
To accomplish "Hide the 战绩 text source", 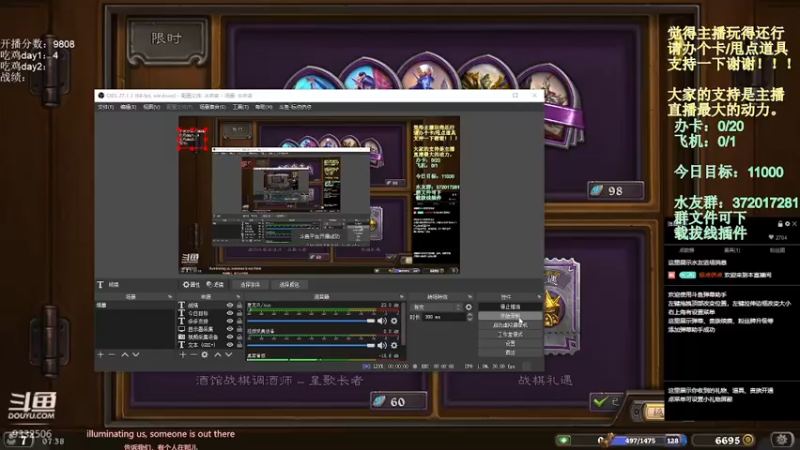I will pos(230,305).
